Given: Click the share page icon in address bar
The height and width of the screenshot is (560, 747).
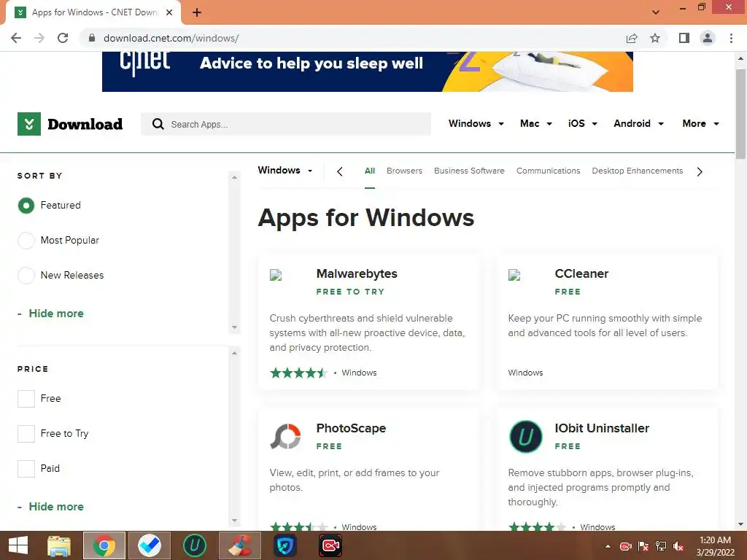Looking at the screenshot, I should [632, 38].
